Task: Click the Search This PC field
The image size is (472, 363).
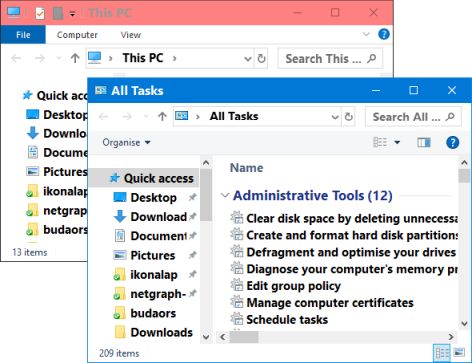Action: point(330,59)
